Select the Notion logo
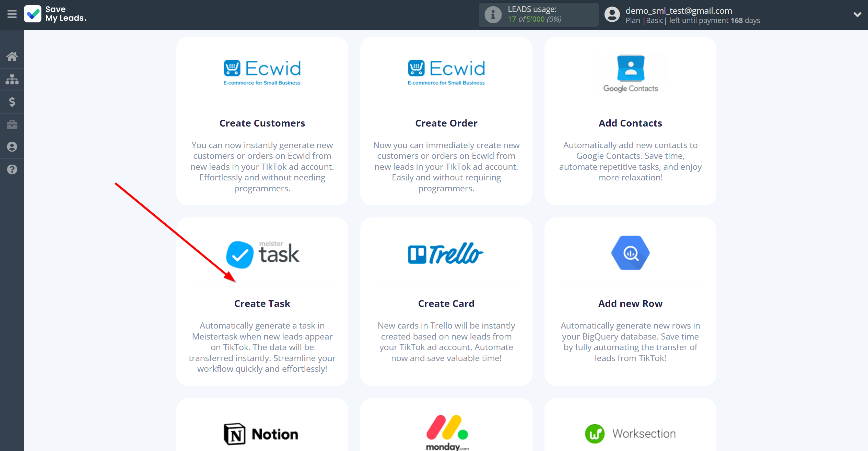Viewport: 868px width, 451px height. tap(261, 434)
